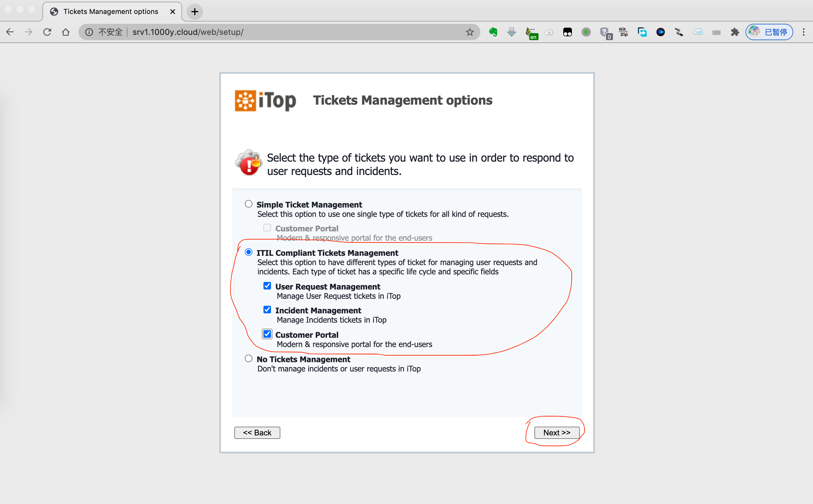Viewport: 813px width, 504px height.
Task: Click the 'No Tickets Management' label
Action: [x=304, y=359]
